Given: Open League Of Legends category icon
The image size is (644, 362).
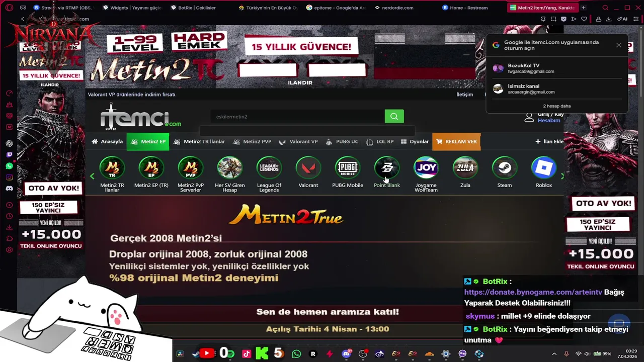Looking at the screenshot, I should tap(269, 168).
